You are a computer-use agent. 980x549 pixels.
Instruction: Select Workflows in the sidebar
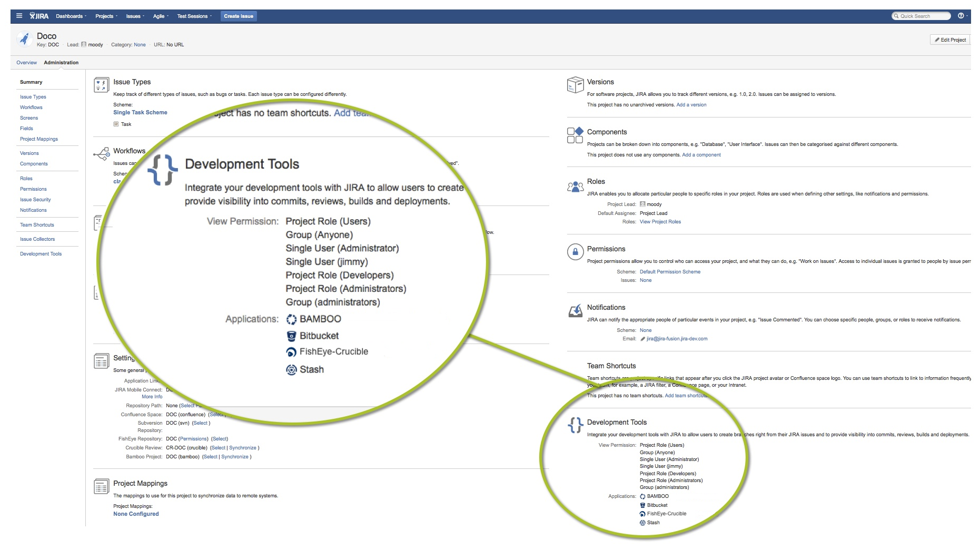coord(31,107)
